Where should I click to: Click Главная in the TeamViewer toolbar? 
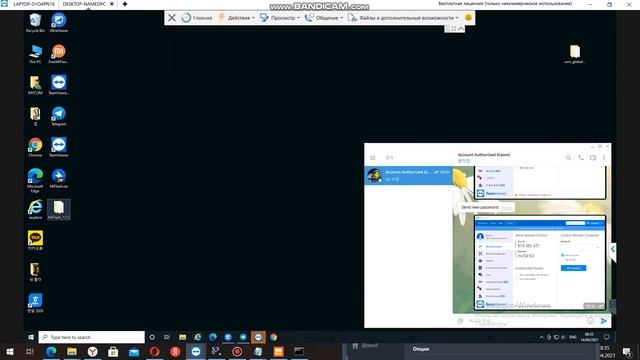tap(197, 18)
